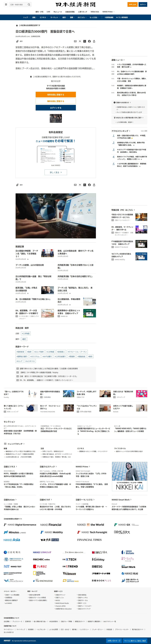Click the export share icon below the Ask! NIKKEI box
The image size is (151, 644).
click(94, 185)
